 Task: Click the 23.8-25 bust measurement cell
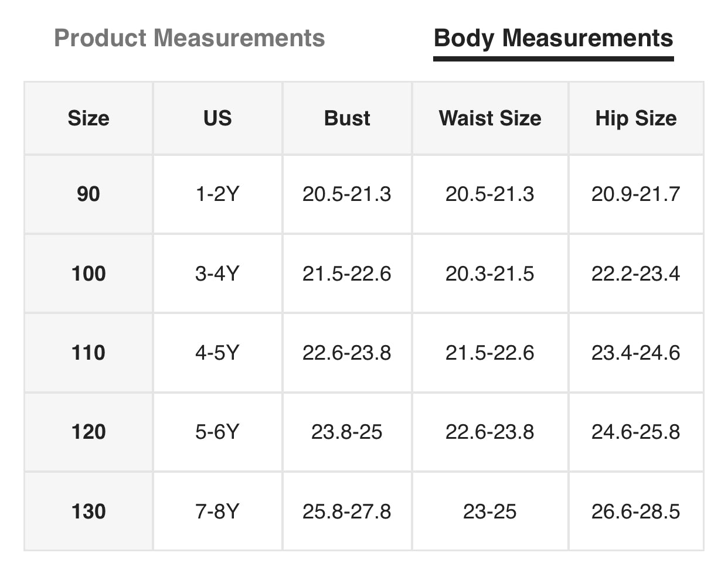point(347,432)
